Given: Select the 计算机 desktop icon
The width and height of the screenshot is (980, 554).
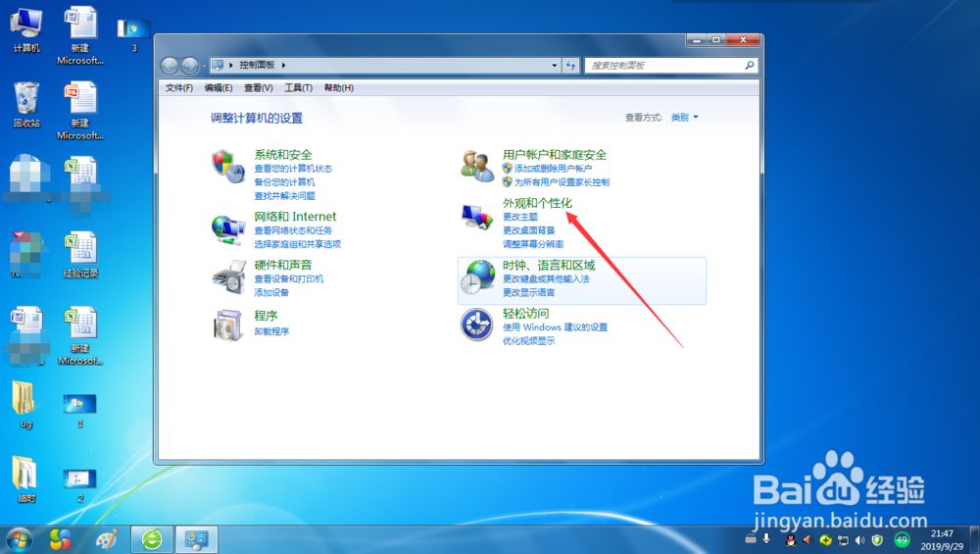Looking at the screenshot, I should (26, 30).
